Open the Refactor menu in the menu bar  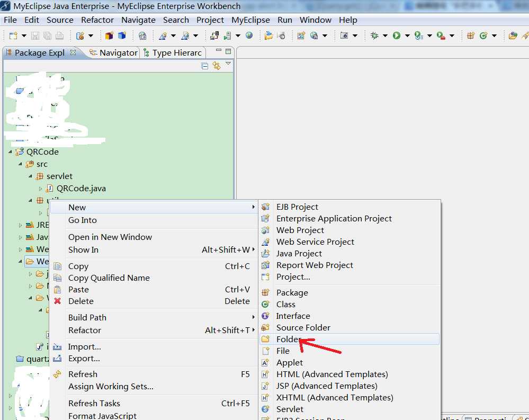point(97,20)
